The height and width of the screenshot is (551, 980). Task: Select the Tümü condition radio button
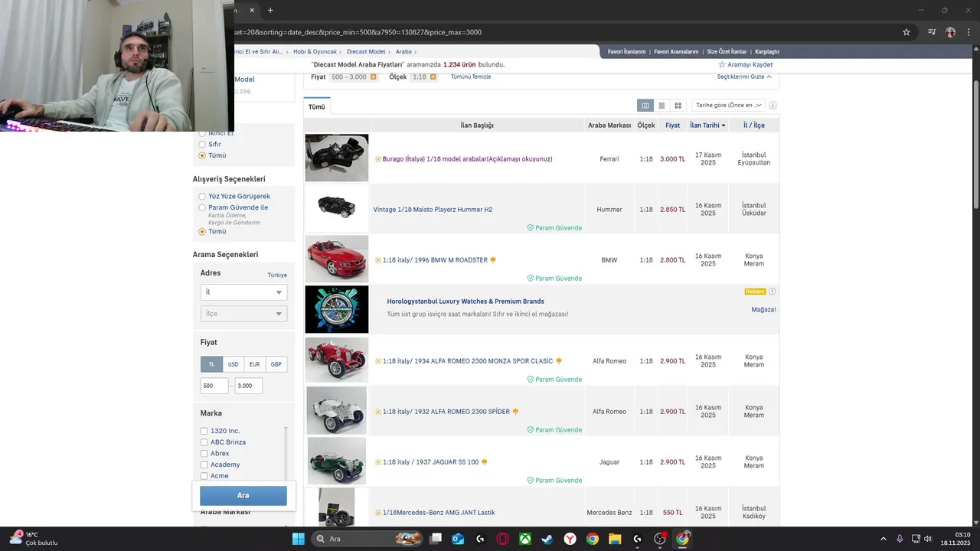click(202, 155)
